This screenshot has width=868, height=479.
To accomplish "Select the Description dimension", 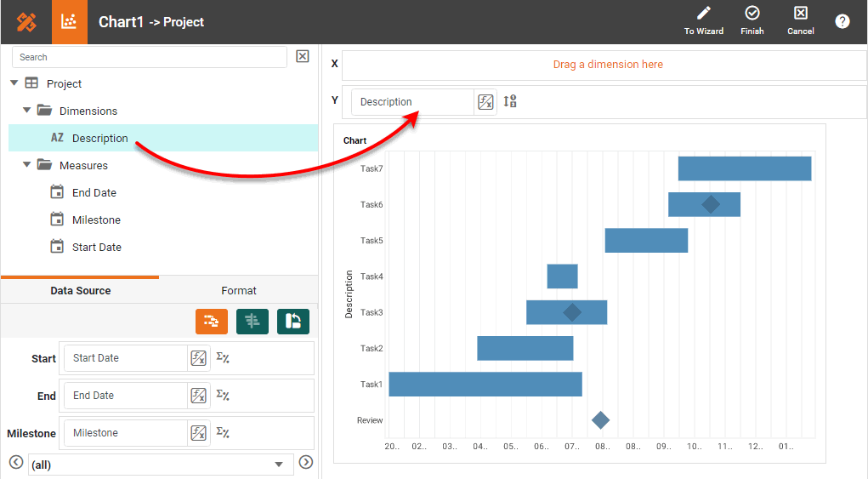I will pyautogui.click(x=99, y=138).
